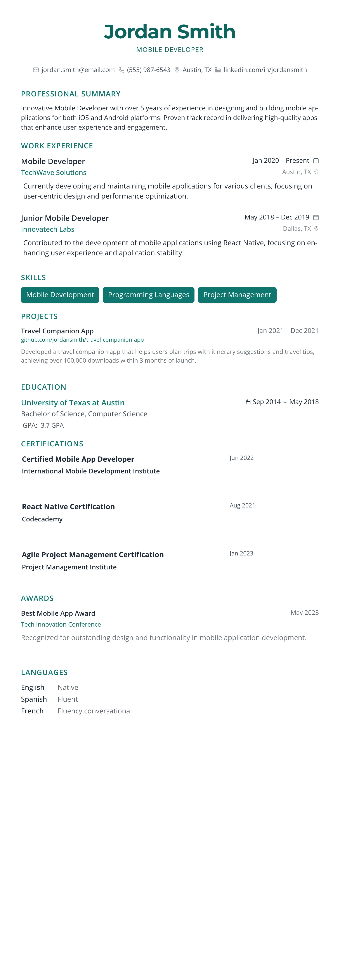
Task: Click the TechWave Solutions company name
Action: [x=54, y=173]
